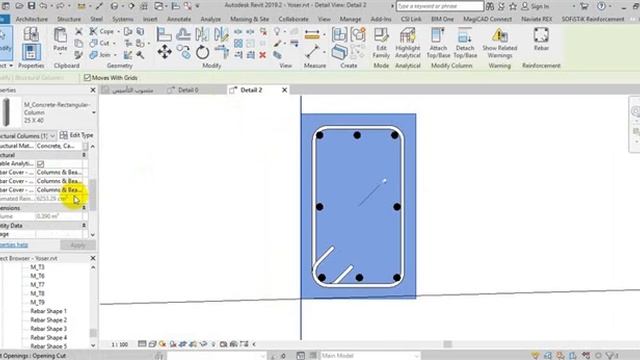
Task: Open the SOFiSTiK Reinforcement tab
Action: pyautogui.click(x=593, y=19)
